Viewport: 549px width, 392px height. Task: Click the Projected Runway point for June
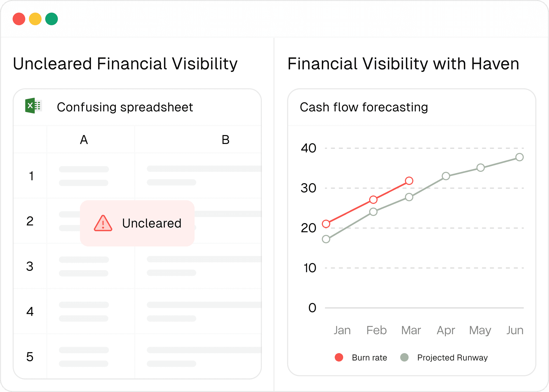(x=520, y=157)
